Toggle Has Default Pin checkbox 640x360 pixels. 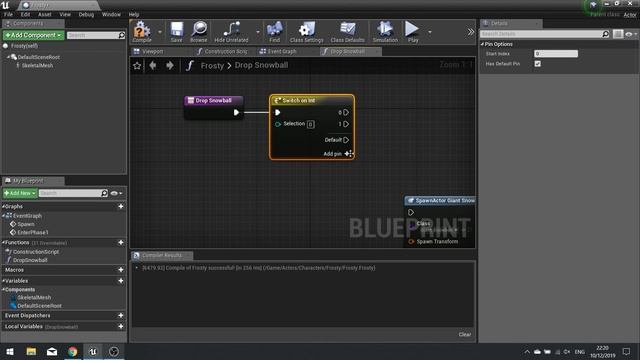pos(538,64)
